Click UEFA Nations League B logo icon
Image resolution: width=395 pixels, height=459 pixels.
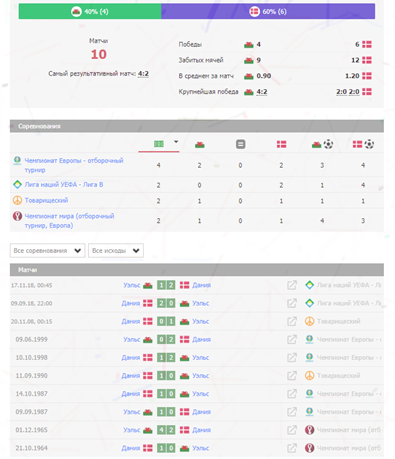pos(17,184)
